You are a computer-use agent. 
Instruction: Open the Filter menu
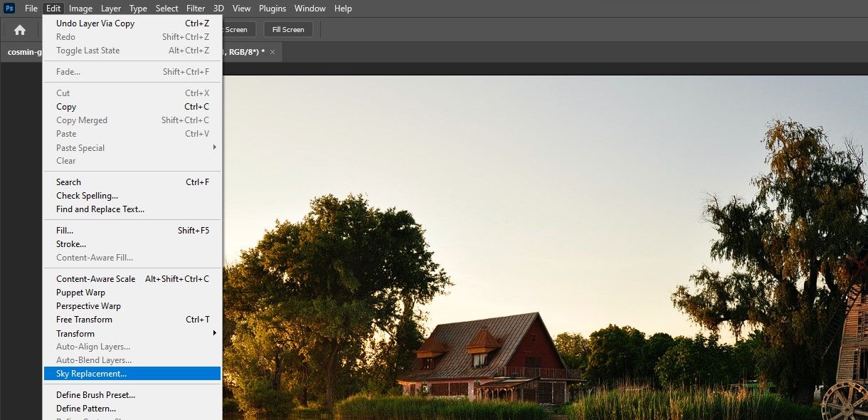click(x=196, y=9)
